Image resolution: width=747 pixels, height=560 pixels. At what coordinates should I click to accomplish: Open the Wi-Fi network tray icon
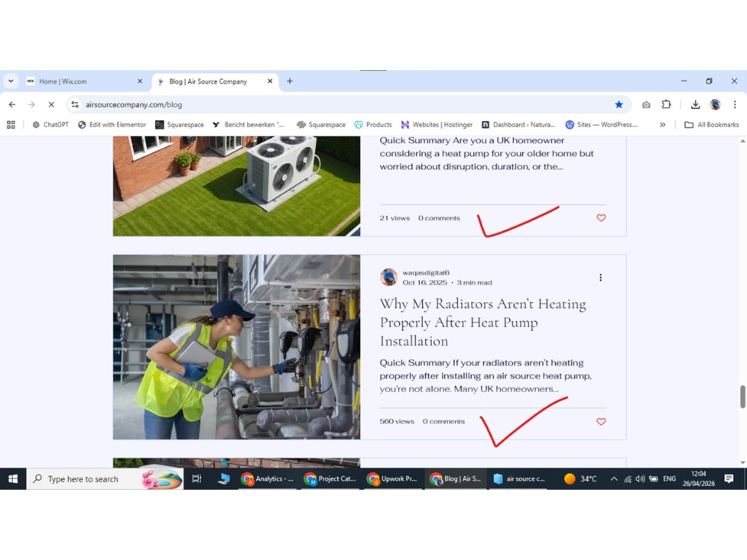[x=628, y=479]
